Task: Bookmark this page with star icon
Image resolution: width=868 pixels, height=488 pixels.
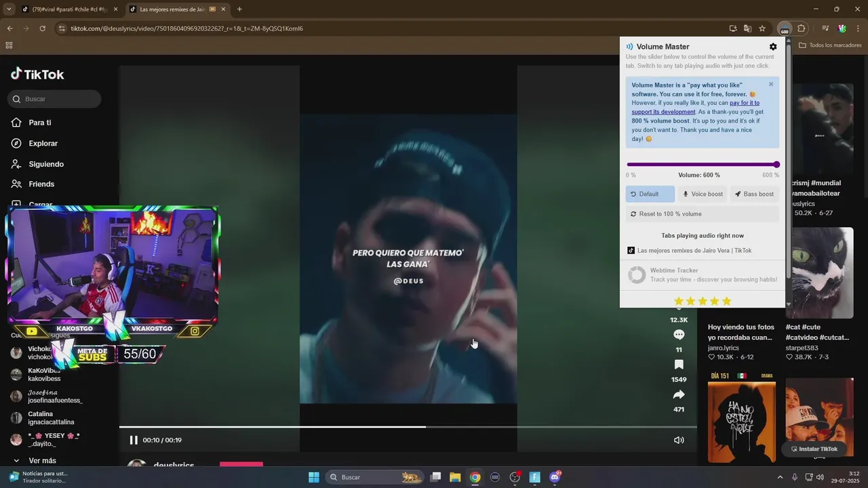Action: click(x=762, y=28)
